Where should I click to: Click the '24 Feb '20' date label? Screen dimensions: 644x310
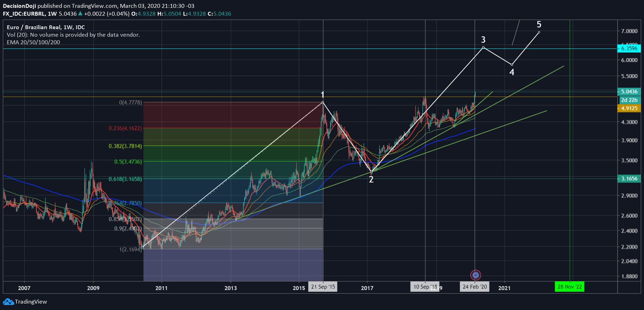[475, 287]
